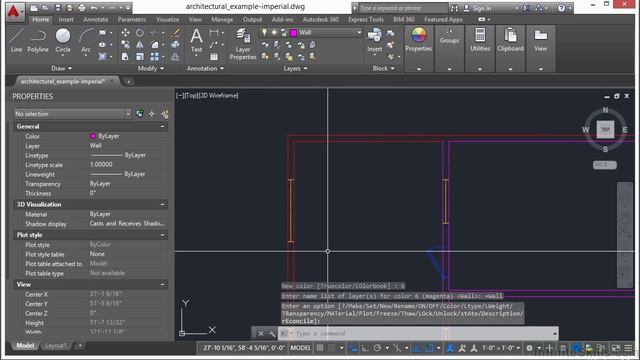Switch to the Output ribbon tab
The width and height of the screenshot is (640, 360).
coord(252,19)
